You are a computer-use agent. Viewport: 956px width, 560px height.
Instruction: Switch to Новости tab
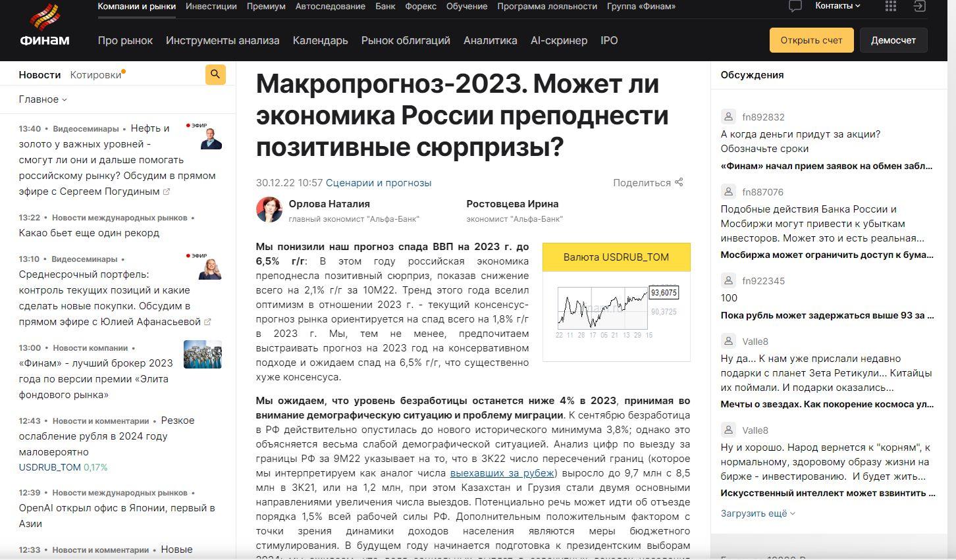pyautogui.click(x=40, y=75)
